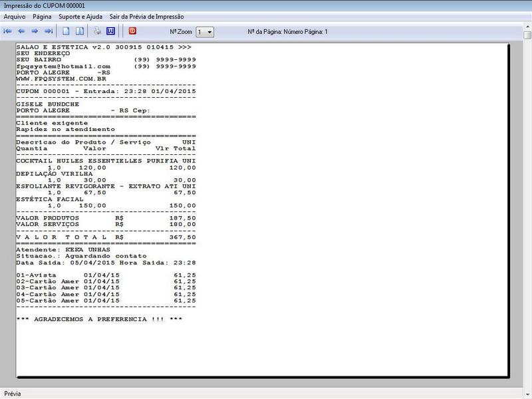Select Sair da Prévia de Impressão
532x399 pixels.
click(x=147, y=17)
